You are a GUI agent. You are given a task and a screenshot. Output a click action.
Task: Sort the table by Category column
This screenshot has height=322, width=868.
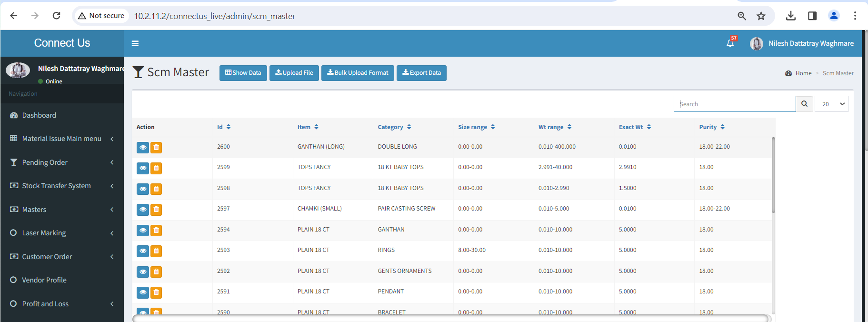tap(394, 127)
